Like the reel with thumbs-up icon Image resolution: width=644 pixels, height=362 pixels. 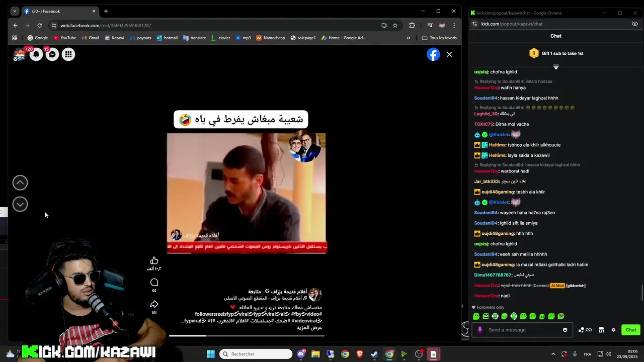[154, 260]
